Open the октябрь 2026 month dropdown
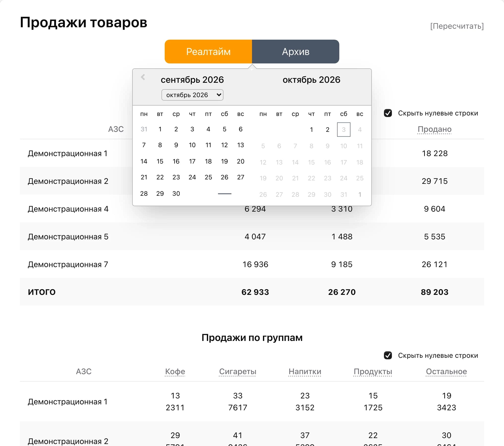The width and height of the screenshot is (504, 446). [192, 95]
